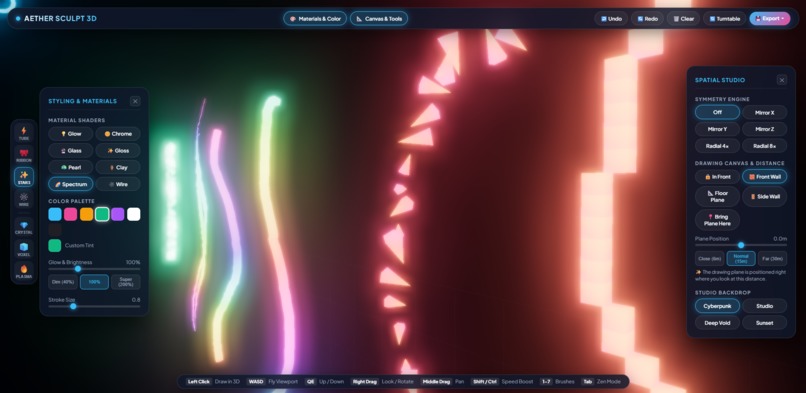806x393 pixels.
Task: Turn symmetry Off
Action: [718, 113]
